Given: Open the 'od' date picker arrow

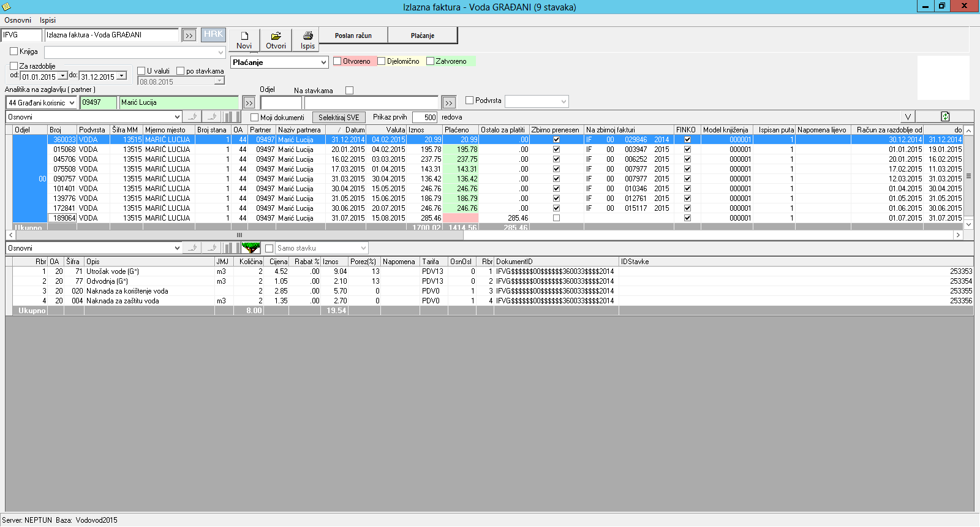Looking at the screenshot, I should [62, 76].
